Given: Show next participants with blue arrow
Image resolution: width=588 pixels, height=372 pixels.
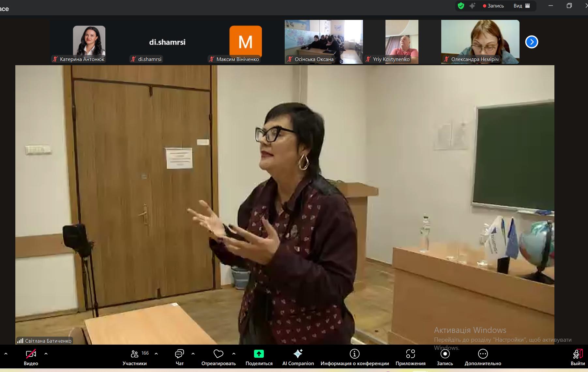Looking at the screenshot, I should click(x=532, y=42).
